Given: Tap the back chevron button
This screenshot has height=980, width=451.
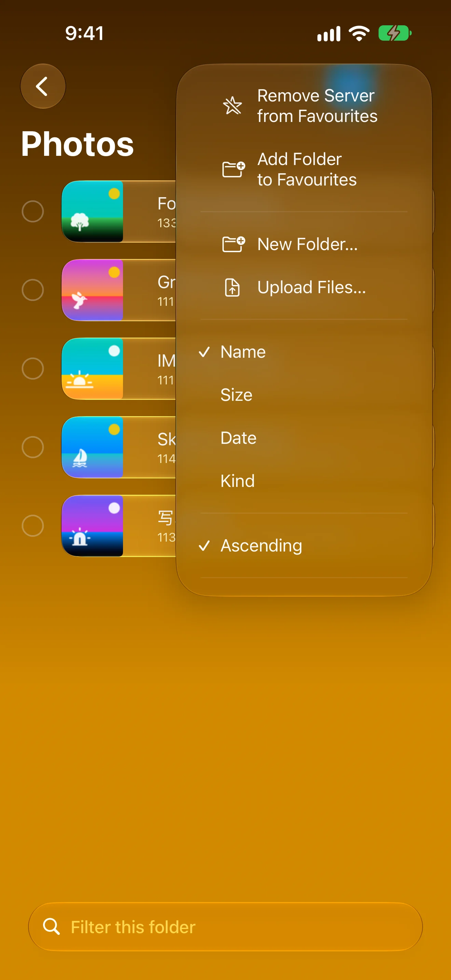Looking at the screenshot, I should tap(43, 86).
